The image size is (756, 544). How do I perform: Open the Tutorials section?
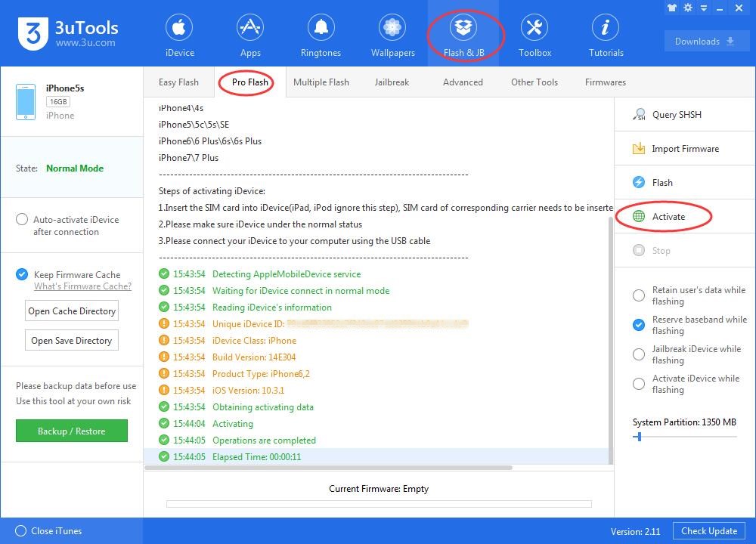click(606, 36)
